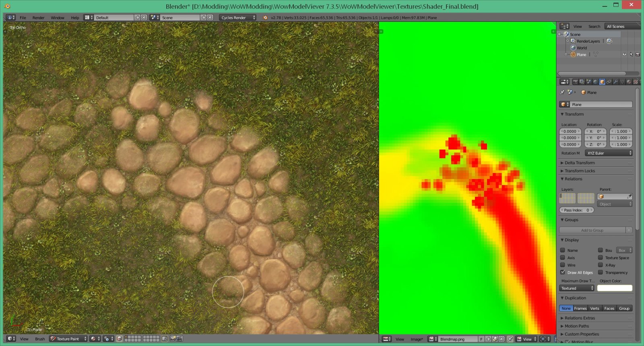Open File menu

point(23,18)
